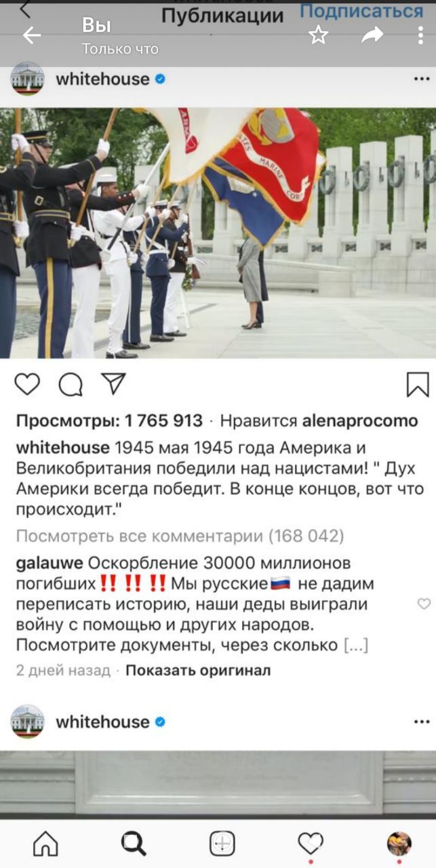
Task: Open the flag ceremony post photo
Action: click(x=218, y=233)
